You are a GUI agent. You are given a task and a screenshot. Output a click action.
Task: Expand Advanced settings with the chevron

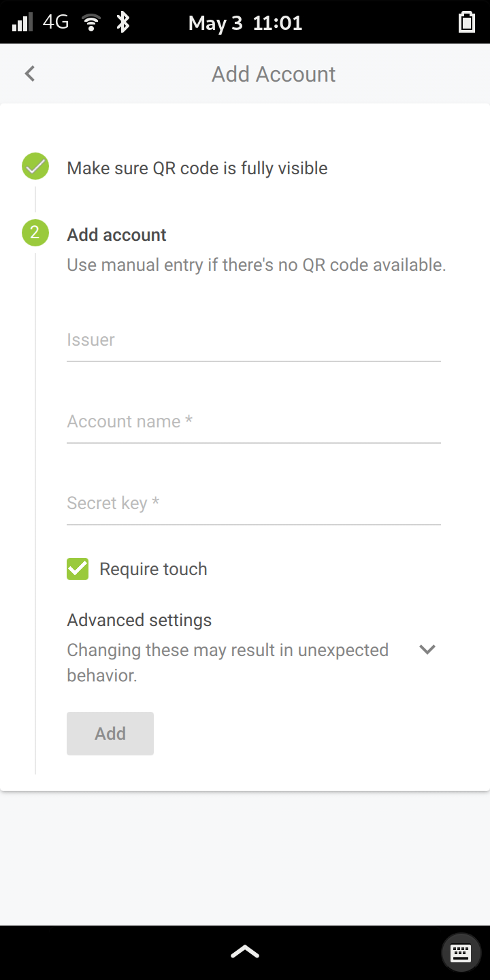pos(427,649)
